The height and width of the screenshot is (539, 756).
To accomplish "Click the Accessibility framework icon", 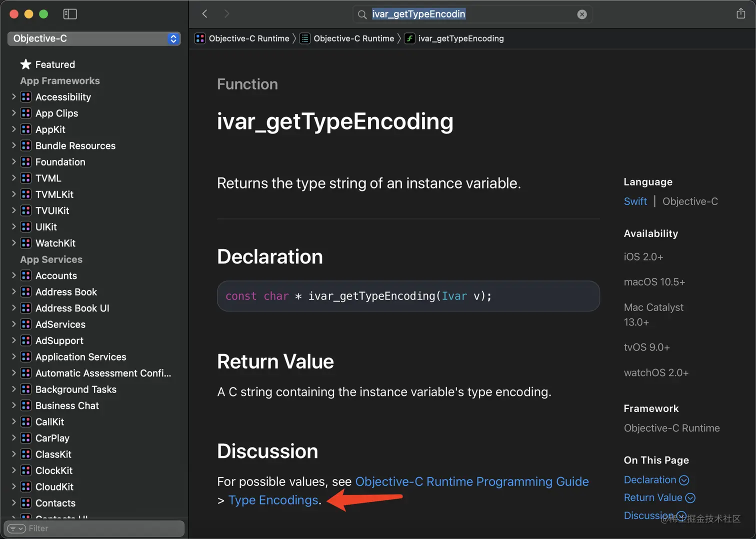I will (x=26, y=97).
